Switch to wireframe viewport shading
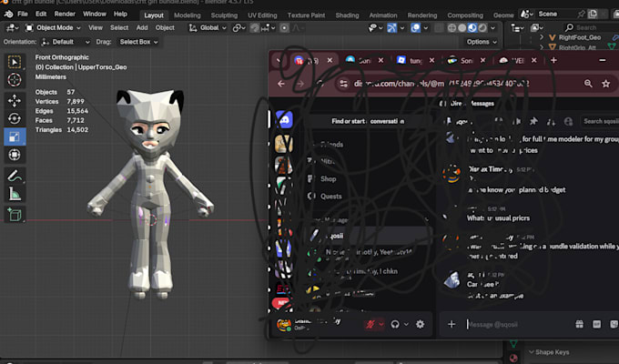619x364 pixels. [452, 27]
